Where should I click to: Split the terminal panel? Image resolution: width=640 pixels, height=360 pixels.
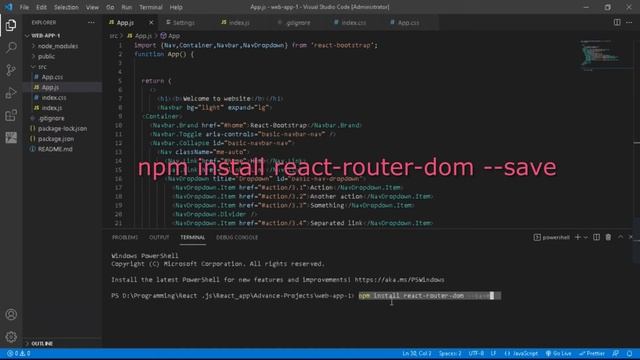pos(596,237)
